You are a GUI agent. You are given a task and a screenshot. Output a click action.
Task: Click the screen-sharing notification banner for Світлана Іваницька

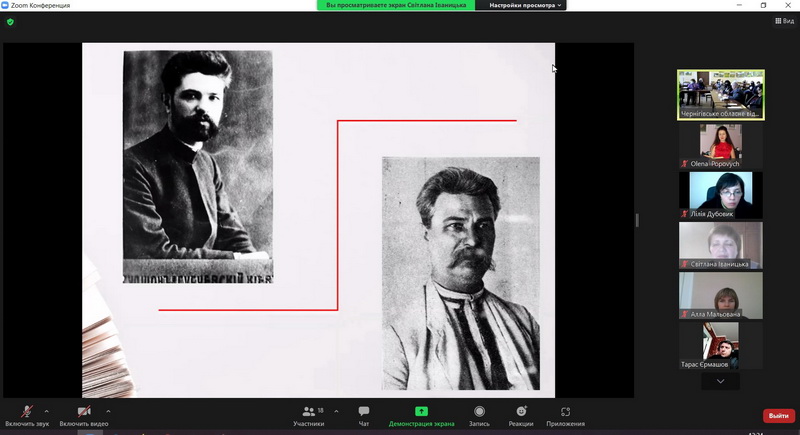pyautogui.click(x=398, y=5)
